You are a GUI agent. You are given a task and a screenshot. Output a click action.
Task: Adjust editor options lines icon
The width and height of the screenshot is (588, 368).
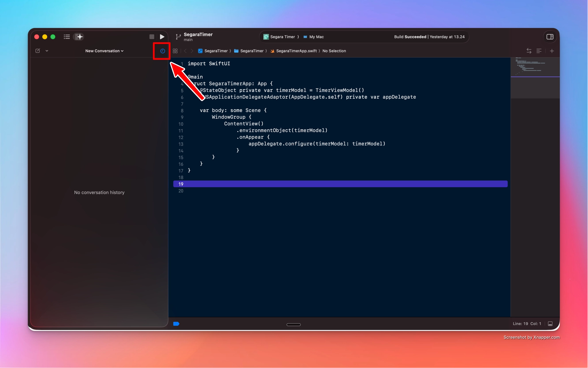[x=539, y=51]
